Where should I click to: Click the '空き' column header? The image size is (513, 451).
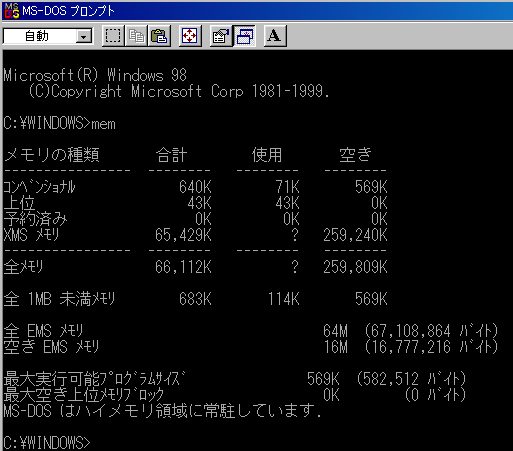pyautogui.click(x=355, y=155)
